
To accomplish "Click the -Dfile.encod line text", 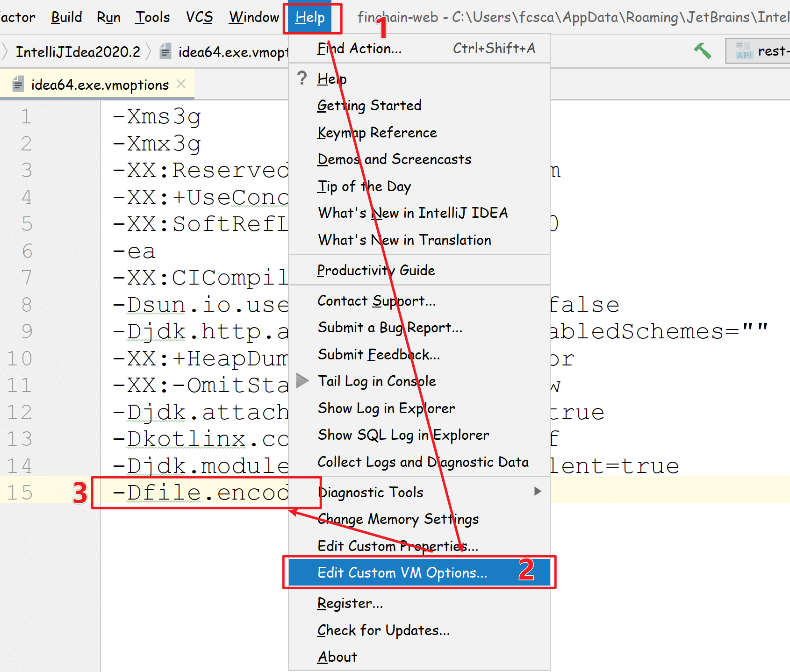I will click(x=200, y=493).
